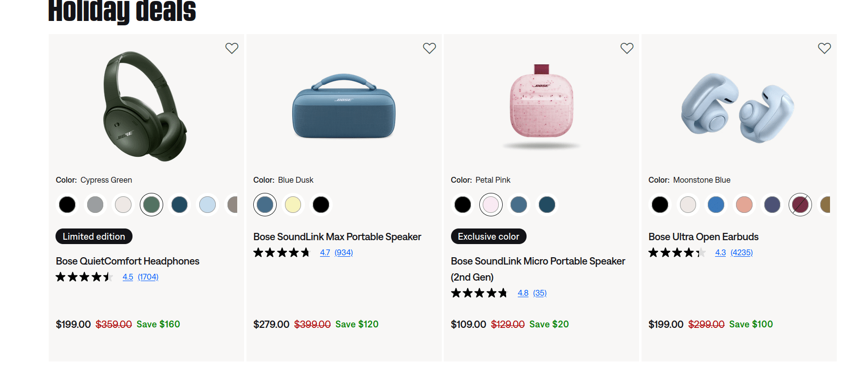This screenshot has width=868, height=380.
Task: Click heart icon on SoundLink Max Speaker
Action: point(429,48)
